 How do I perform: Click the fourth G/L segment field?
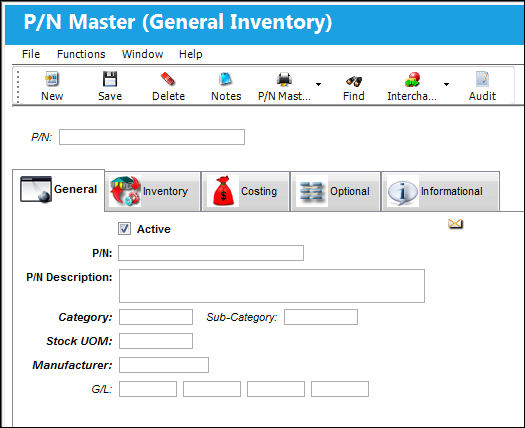[x=340, y=389]
